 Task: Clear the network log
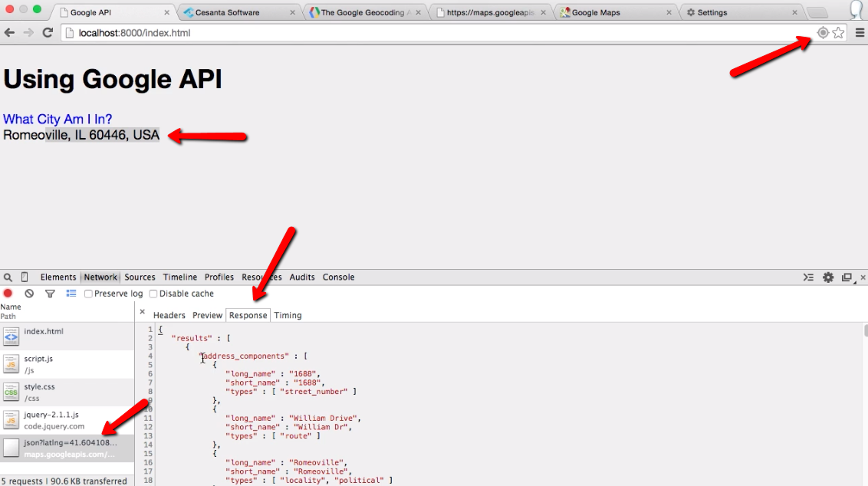pyautogui.click(x=29, y=294)
